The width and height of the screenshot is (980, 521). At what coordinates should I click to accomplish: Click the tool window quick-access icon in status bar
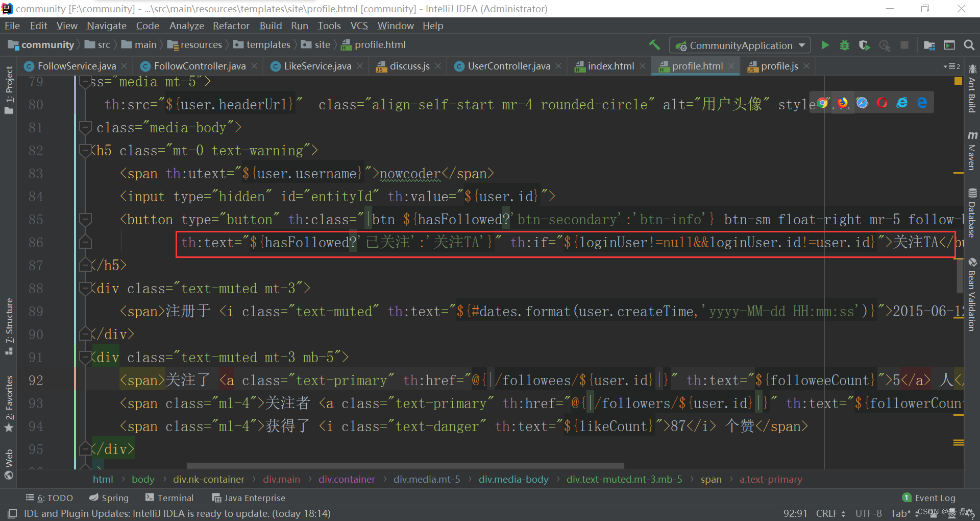point(12,513)
